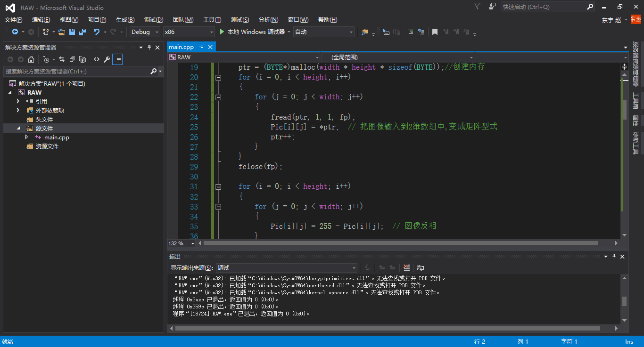Viewport: 644px width, 347px height.
Task: Click the Undo arrow icon
Action: (x=97, y=32)
